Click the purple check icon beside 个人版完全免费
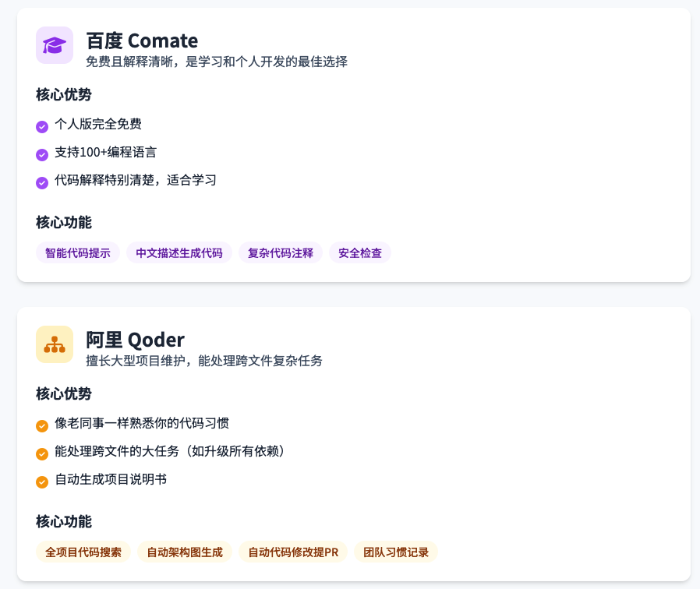 [x=42, y=127]
